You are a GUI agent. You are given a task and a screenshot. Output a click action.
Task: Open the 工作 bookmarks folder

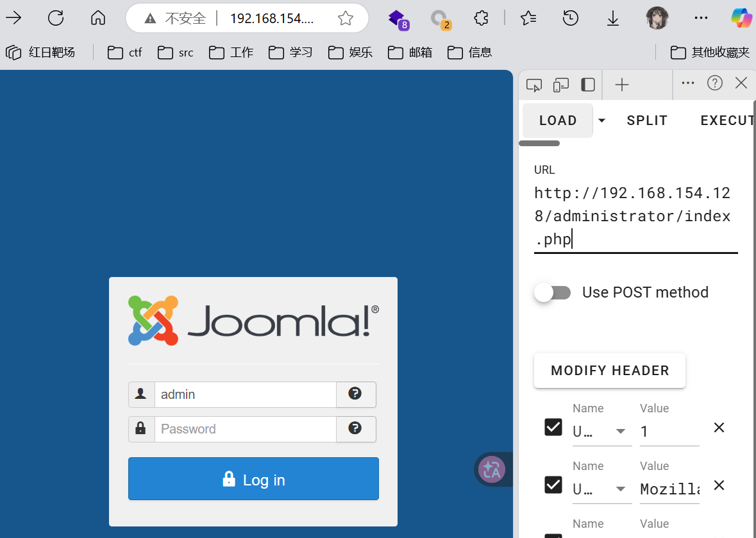point(231,52)
